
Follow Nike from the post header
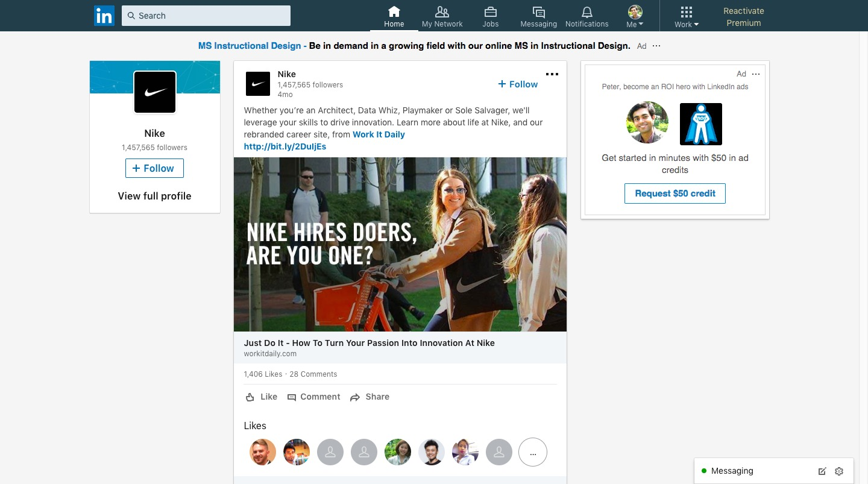(x=518, y=84)
